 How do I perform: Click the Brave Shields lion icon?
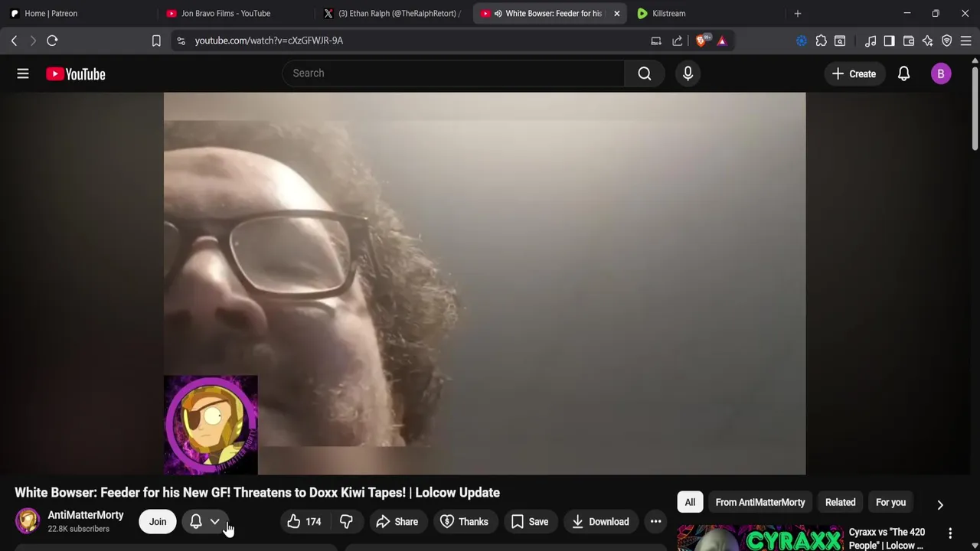(701, 41)
